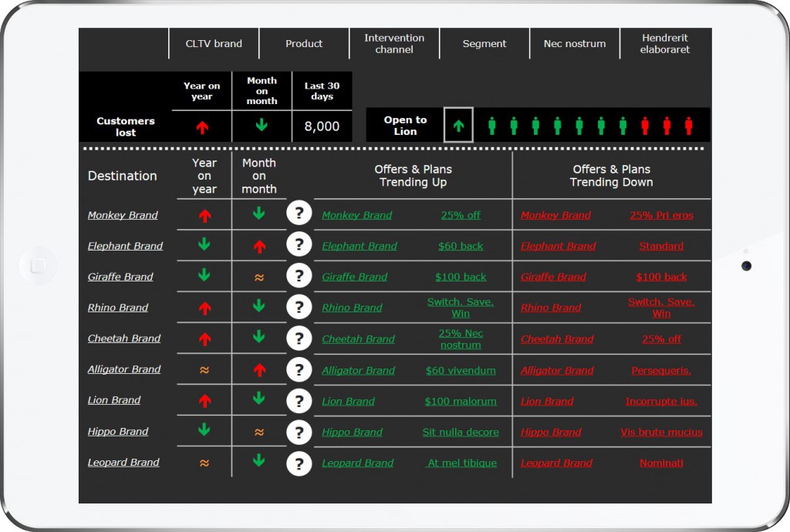
Task: Click the green down arrow under Customers lost Month on month
Action: pyautogui.click(x=262, y=125)
